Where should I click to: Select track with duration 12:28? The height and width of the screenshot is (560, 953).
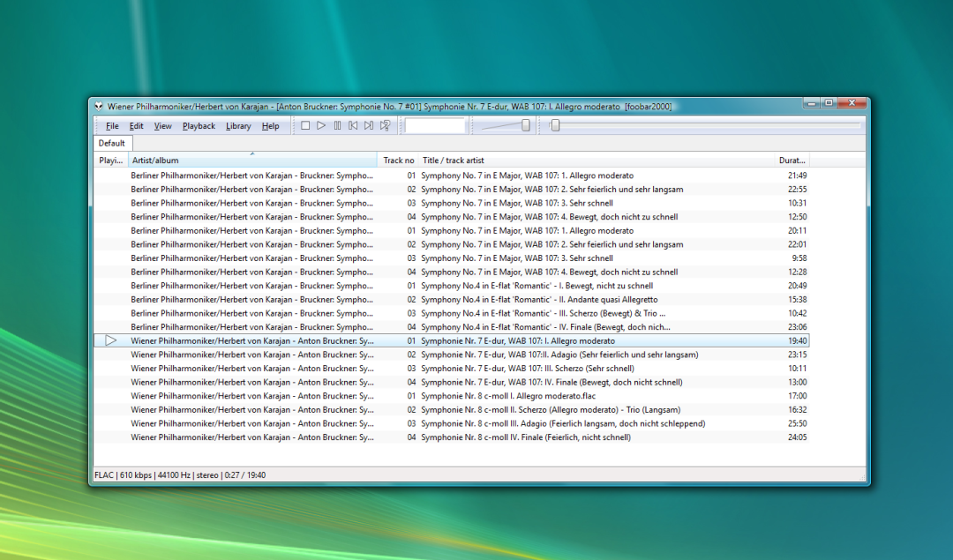[452, 273]
